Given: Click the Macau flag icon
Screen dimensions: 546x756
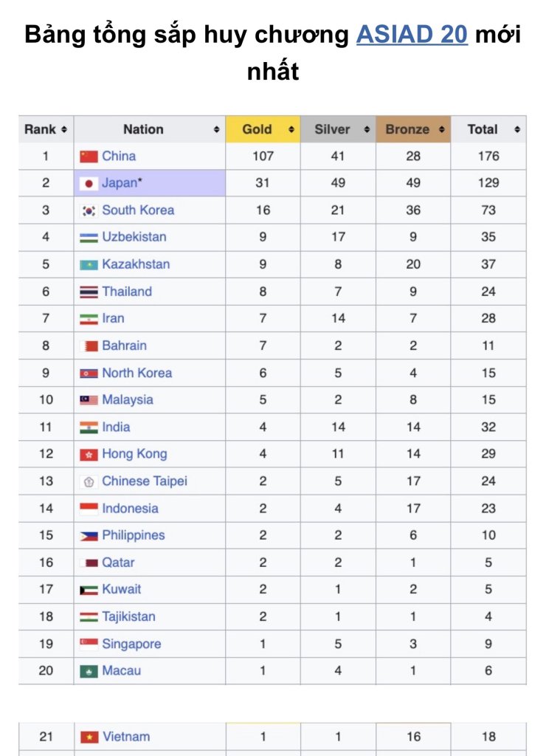Looking at the screenshot, I should [x=89, y=671].
